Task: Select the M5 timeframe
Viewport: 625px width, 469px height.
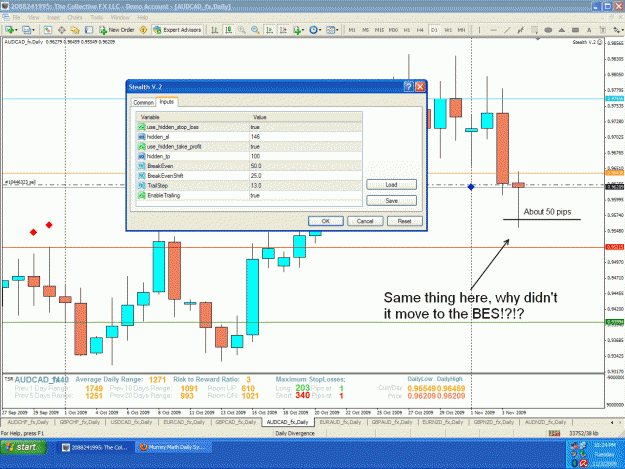Action: tap(366, 30)
